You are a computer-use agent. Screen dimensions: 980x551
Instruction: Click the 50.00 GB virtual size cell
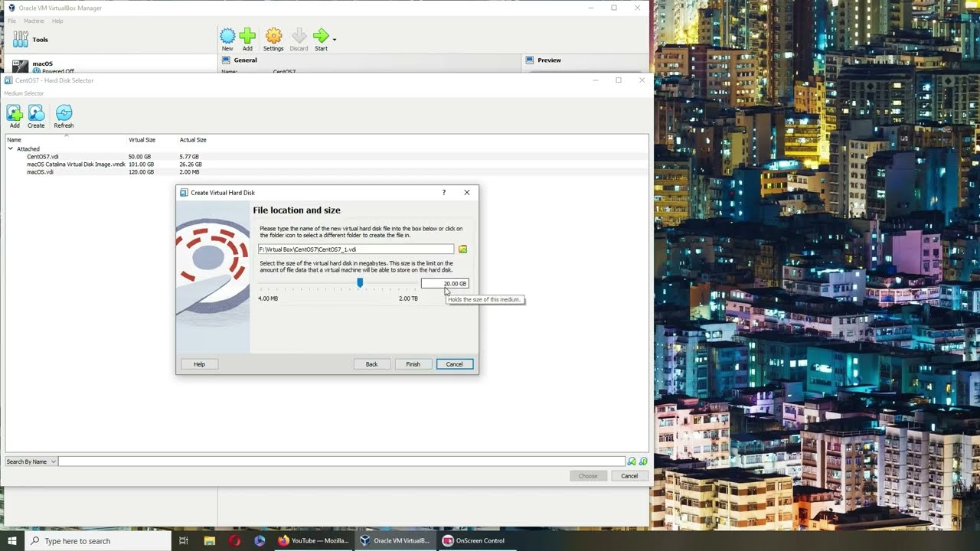[141, 156]
